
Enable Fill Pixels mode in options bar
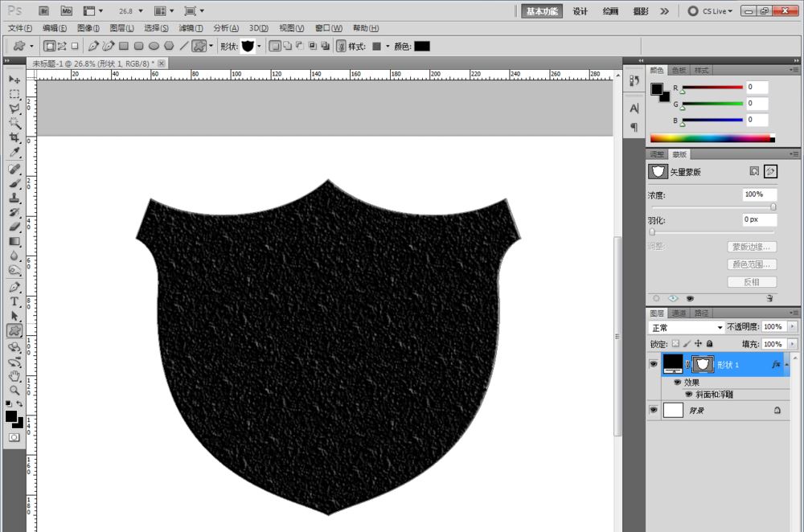[75, 46]
